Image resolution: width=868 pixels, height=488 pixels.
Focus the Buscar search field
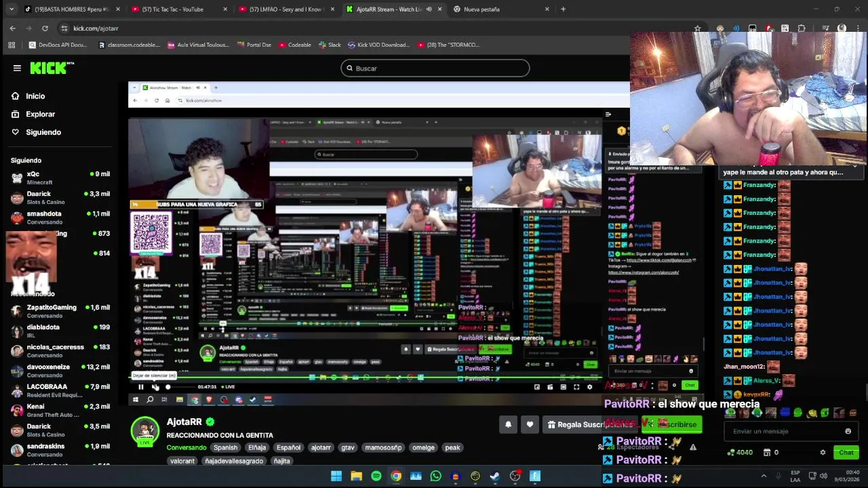point(435,68)
